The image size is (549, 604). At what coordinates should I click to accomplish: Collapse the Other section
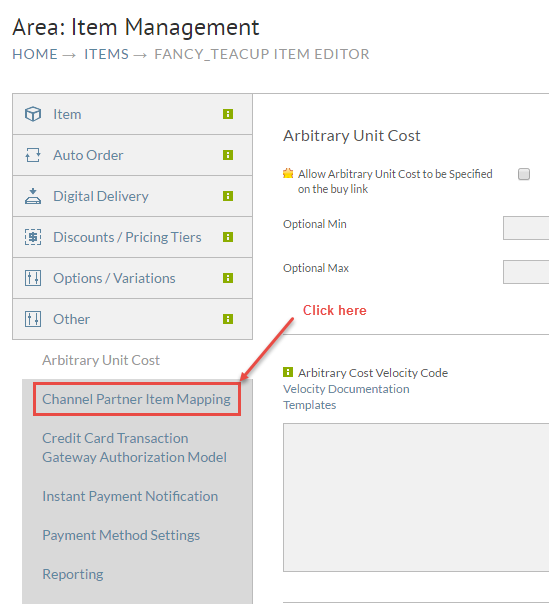pos(133,319)
